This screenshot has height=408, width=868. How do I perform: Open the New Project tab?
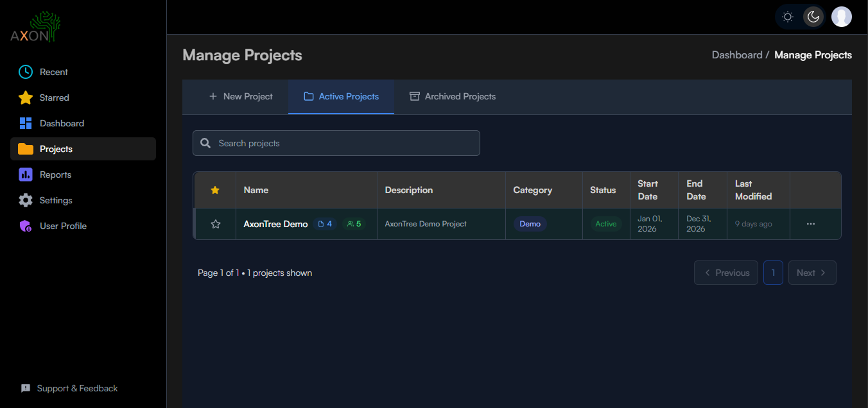point(241,96)
